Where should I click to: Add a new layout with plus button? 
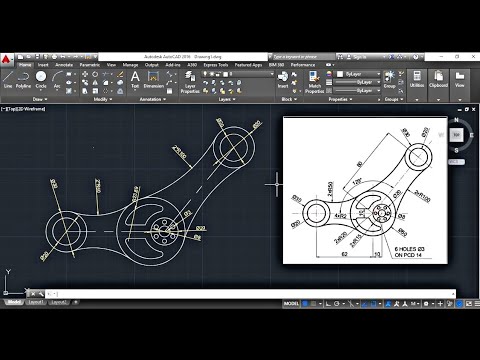tap(76, 302)
